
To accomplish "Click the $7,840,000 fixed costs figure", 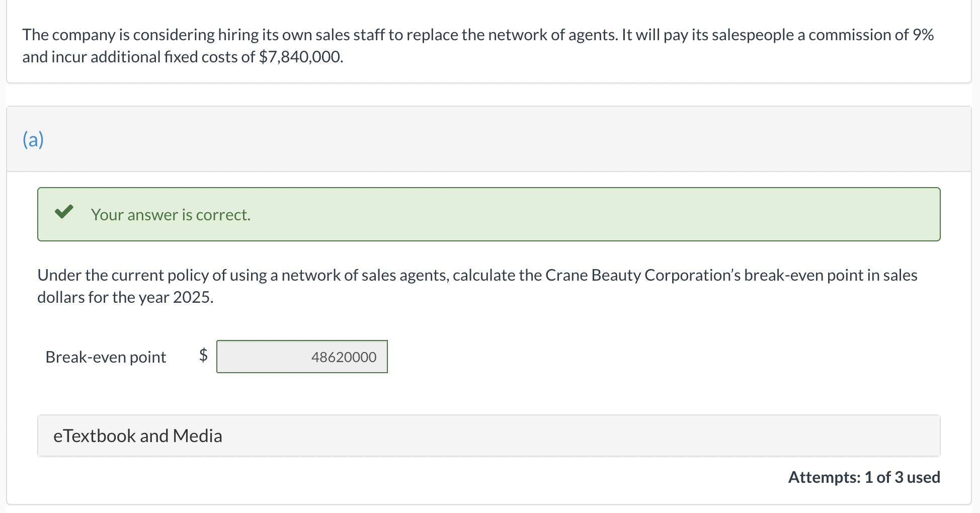I will pyautogui.click(x=301, y=57).
